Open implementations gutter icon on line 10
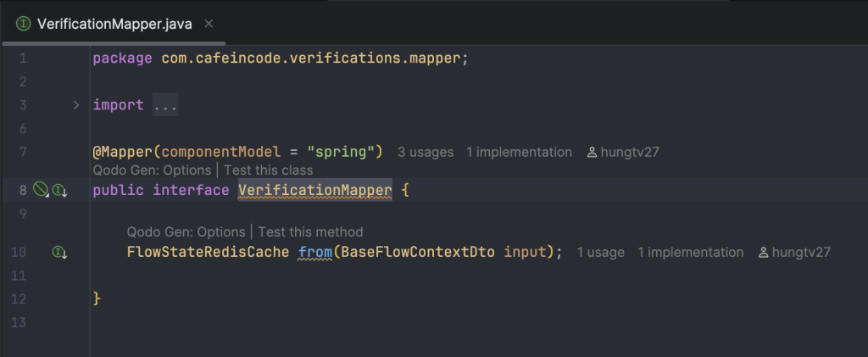868x357 pixels. click(59, 253)
